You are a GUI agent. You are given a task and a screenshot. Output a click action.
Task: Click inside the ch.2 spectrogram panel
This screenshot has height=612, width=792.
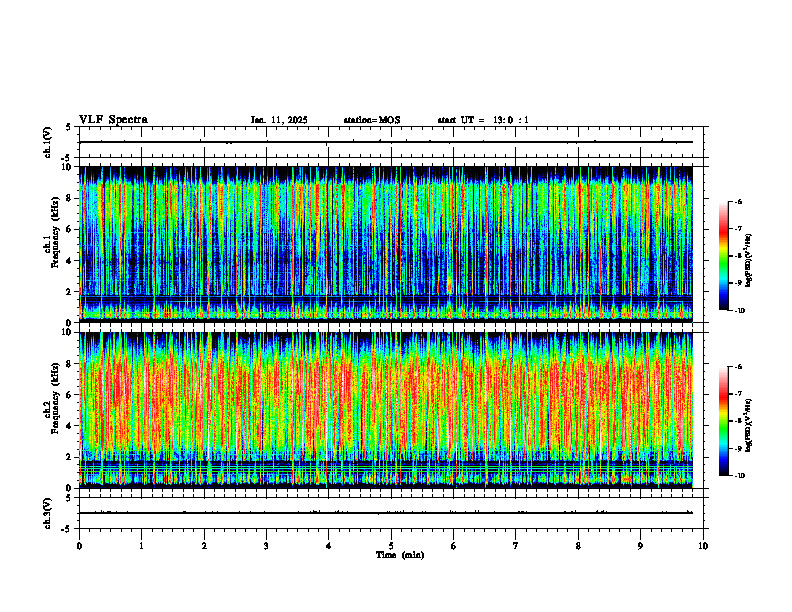[386, 410]
